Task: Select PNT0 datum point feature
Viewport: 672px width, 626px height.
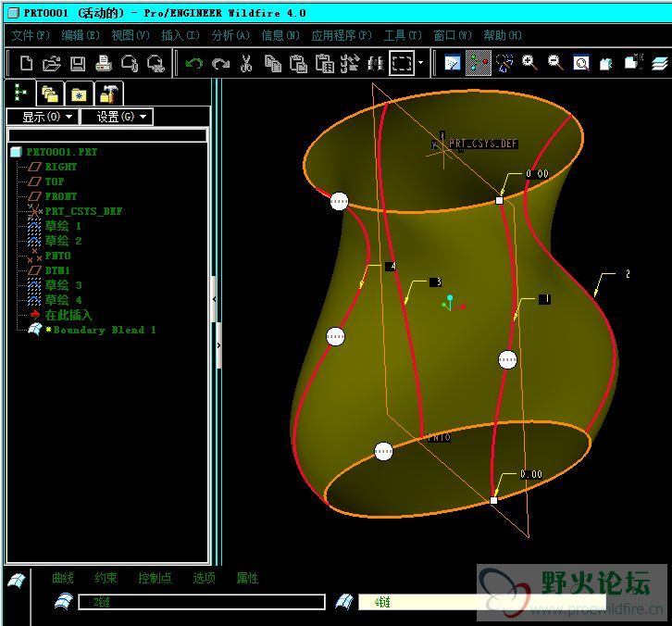Action: pyautogui.click(x=57, y=256)
